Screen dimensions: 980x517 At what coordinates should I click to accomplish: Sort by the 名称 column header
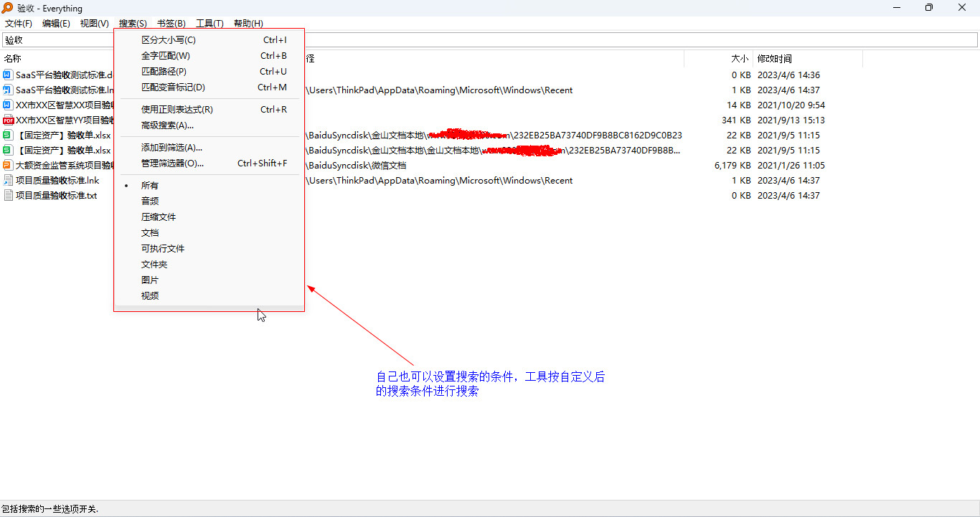point(13,59)
